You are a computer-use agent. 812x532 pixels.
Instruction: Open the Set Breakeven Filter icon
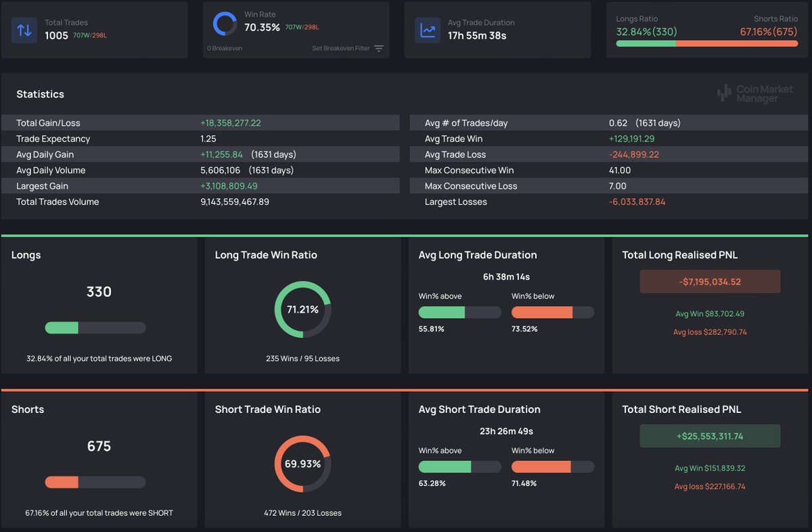379,49
